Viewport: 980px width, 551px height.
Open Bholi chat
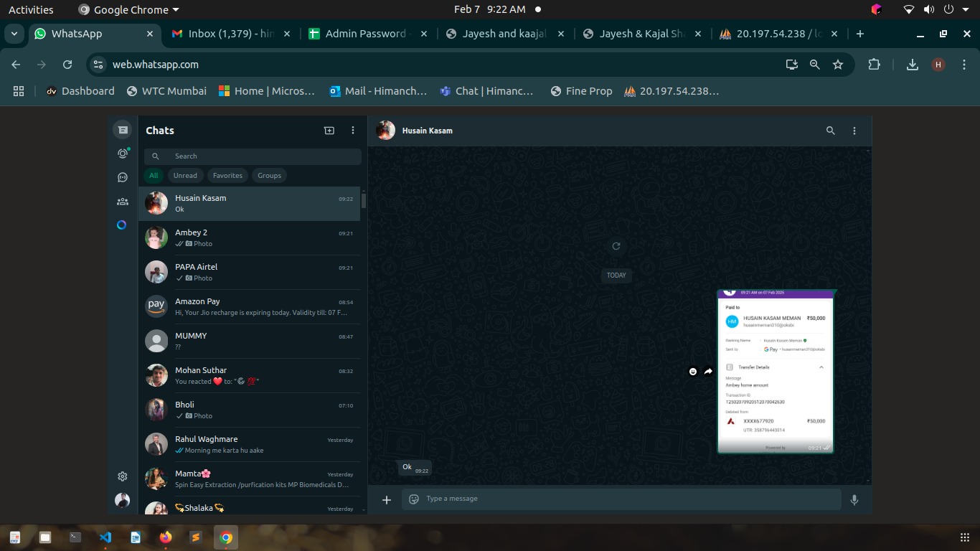[x=250, y=410]
